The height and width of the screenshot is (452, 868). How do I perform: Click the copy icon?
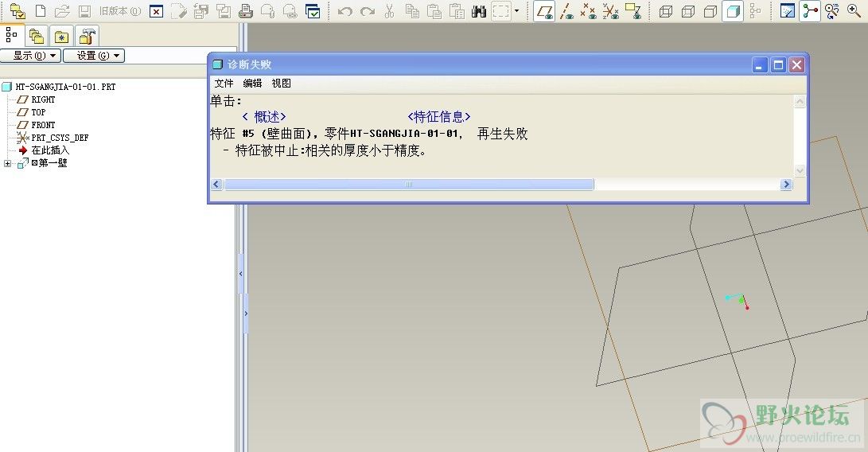pyautogui.click(x=412, y=11)
